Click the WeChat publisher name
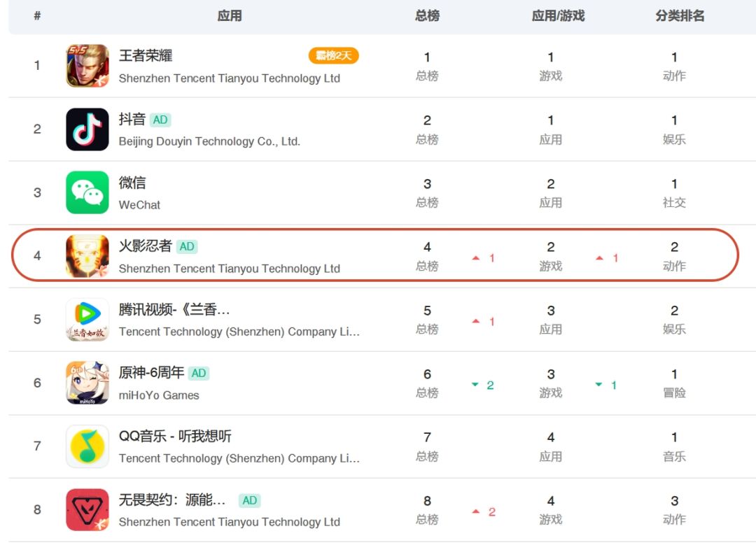Image resolution: width=756 pixels, height=545 pixels. (139, 205)
